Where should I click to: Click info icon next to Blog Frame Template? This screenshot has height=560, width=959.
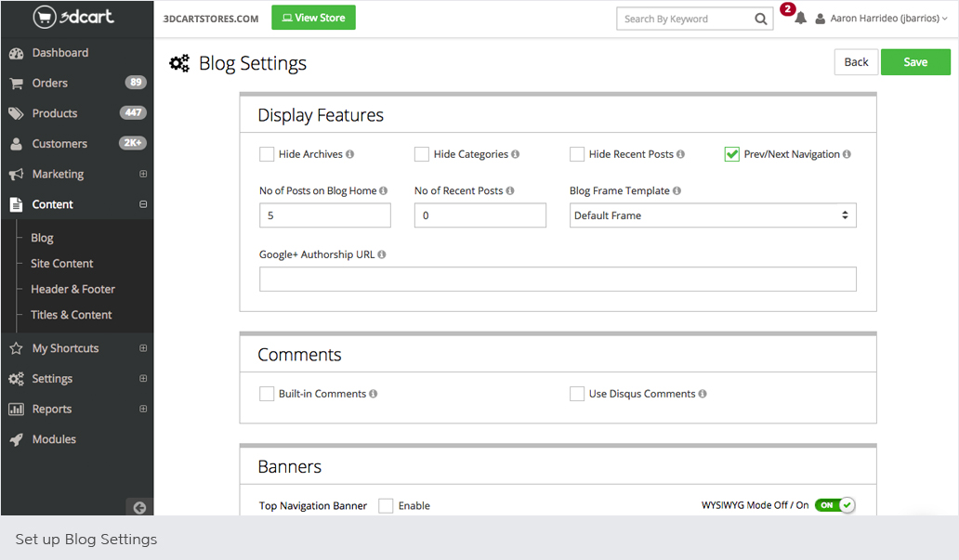(677, 191)
